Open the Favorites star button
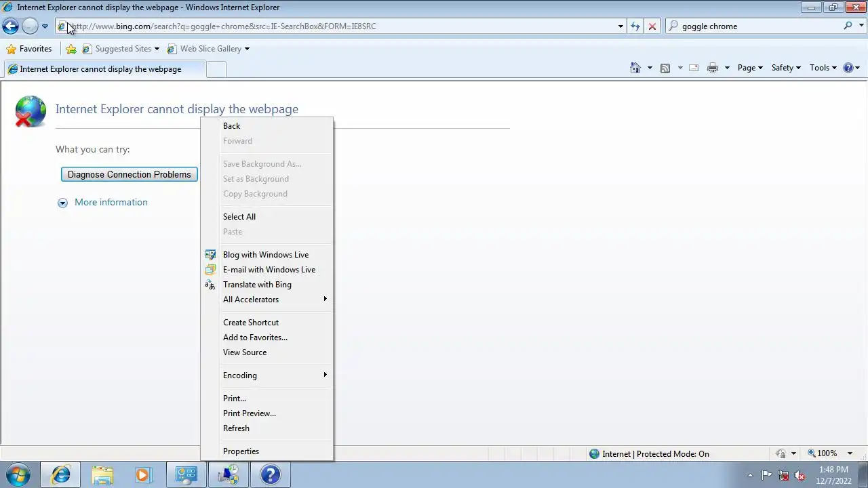 pos(28,49)
